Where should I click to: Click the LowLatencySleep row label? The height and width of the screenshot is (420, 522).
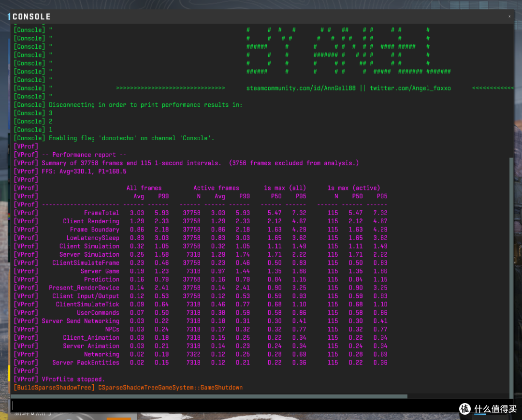(x=93, y=238)
